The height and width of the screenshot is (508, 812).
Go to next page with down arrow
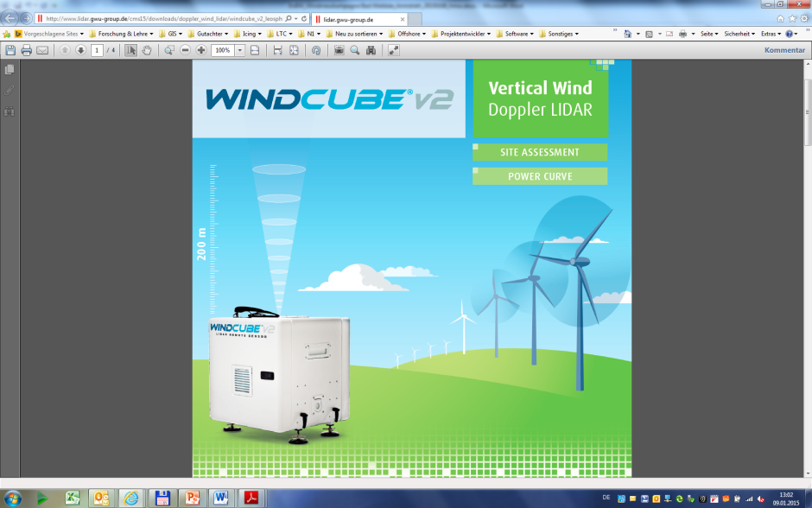[x=81, y=50]
